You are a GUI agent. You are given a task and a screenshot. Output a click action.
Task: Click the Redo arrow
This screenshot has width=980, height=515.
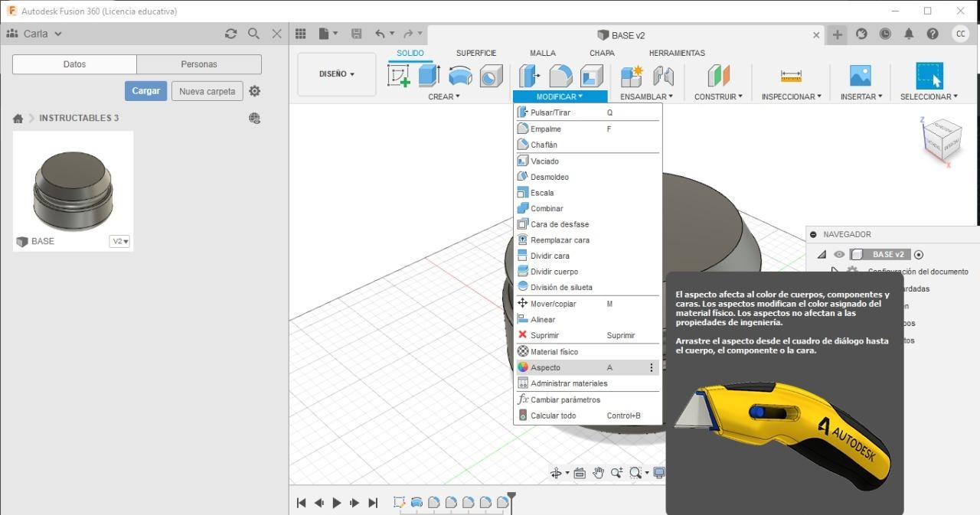pos(409,34)
